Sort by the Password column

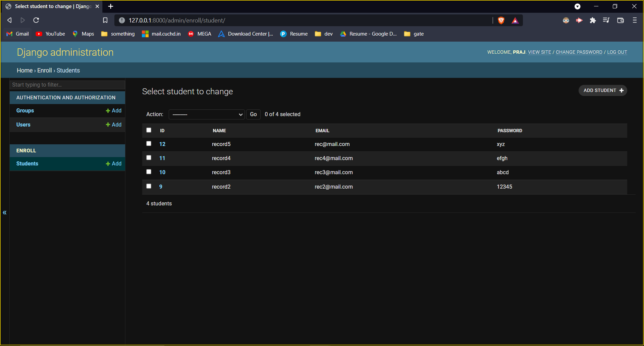click(510, 131)
